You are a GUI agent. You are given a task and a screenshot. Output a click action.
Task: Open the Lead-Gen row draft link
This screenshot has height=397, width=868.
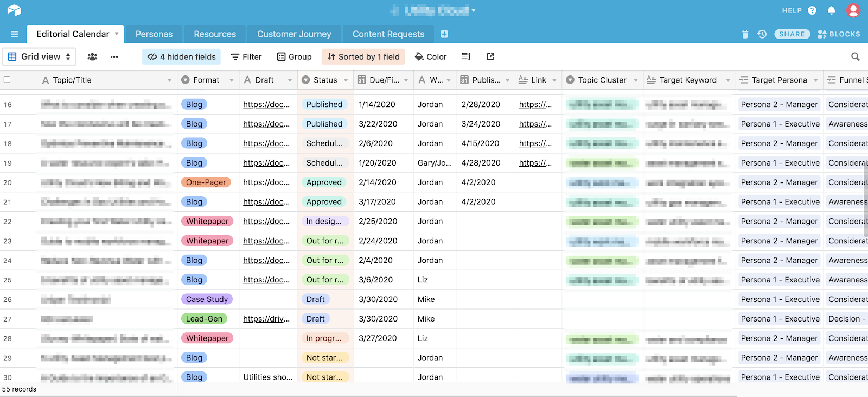[266, 319]
